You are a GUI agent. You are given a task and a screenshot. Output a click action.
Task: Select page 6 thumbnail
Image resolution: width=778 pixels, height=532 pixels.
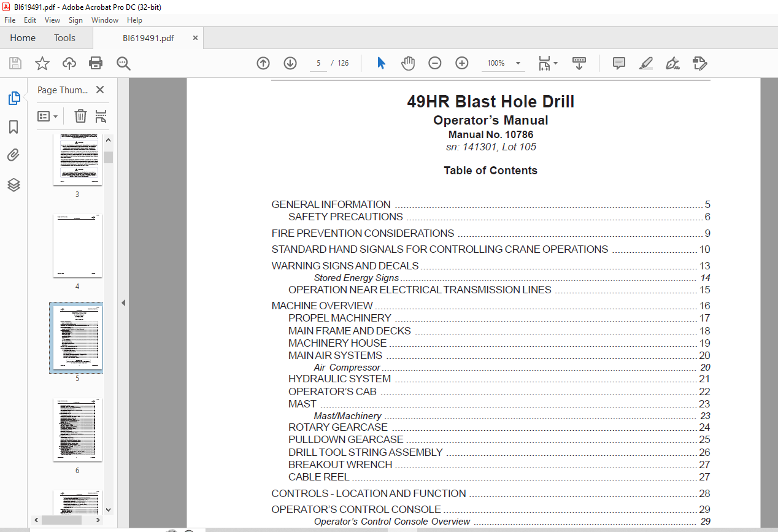coord(77,430)
